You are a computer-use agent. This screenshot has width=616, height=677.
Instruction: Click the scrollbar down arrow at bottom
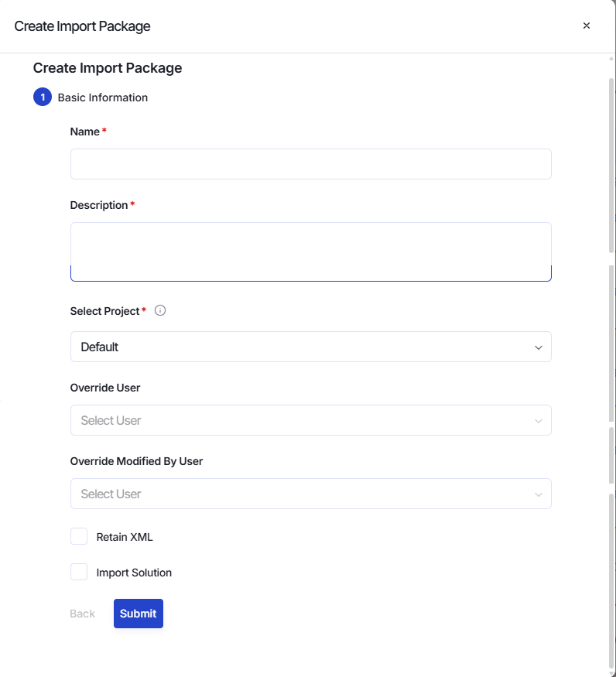(611, 674)
